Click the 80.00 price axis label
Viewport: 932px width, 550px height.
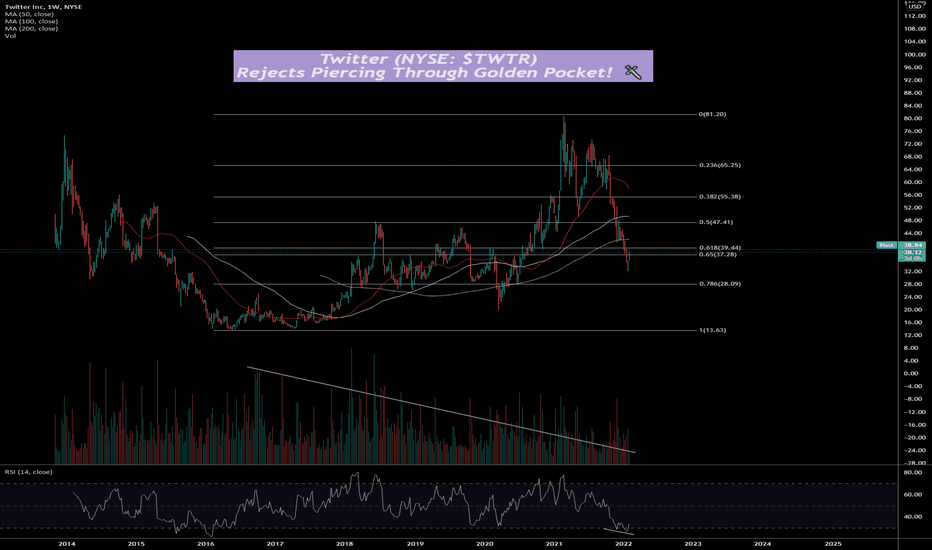pyautogui.click(x=914, y=118)
